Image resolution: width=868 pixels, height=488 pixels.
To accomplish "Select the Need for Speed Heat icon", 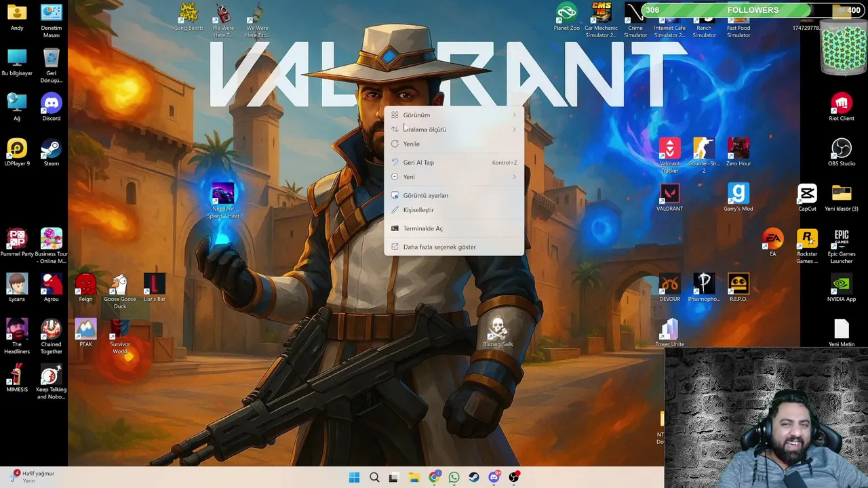I will (x=223, y=201).
